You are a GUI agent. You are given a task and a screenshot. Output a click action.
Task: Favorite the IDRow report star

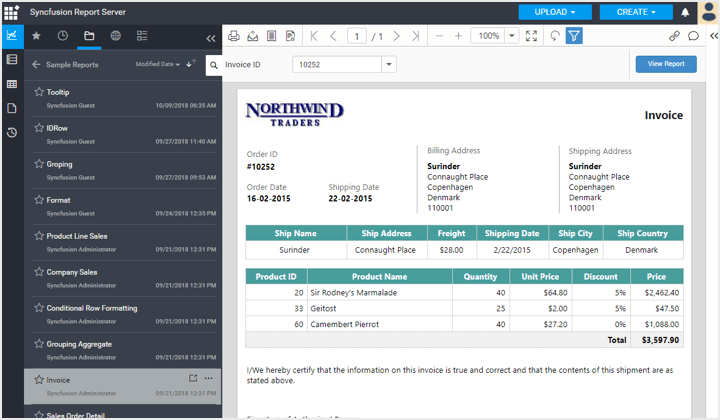point(39,128)
